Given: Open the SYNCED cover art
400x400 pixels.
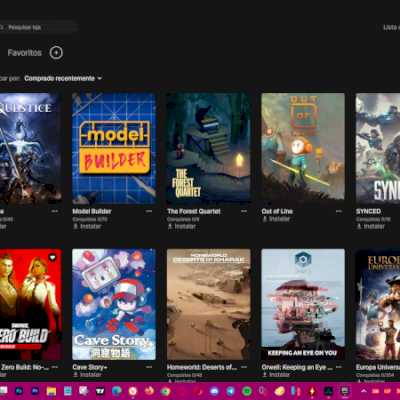Looking at the screenshot, I should 378,149.
